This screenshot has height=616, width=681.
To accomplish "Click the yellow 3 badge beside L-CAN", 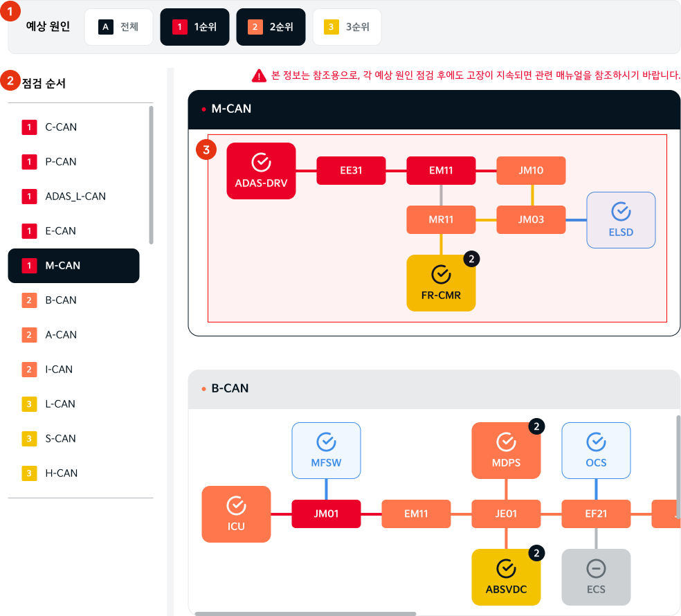I will tap(29, 404).
